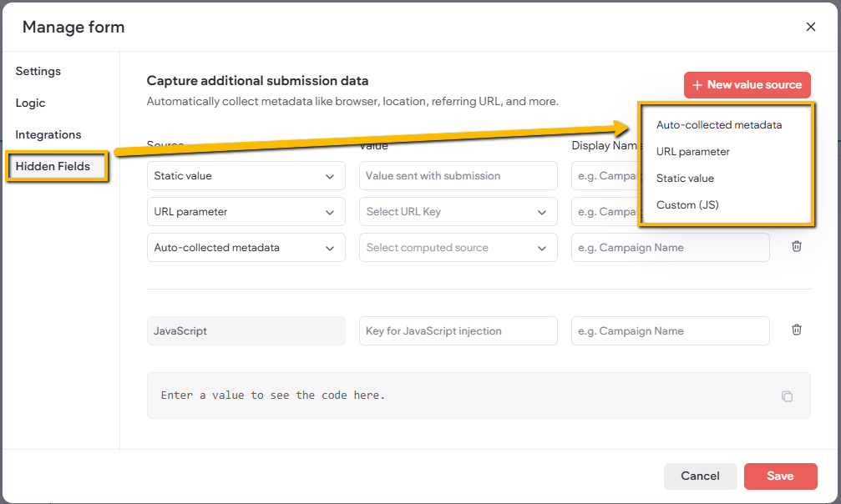Choose Static value from the popup menu
The image size is (841, 504).
tap(685, 179)
